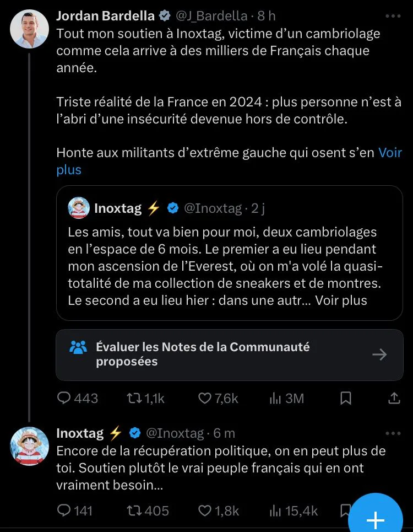413x532 pixels.
Task: Open Évaluer les Notes de la Communauté
Action: pyautogui.click(x=230, y=354)
